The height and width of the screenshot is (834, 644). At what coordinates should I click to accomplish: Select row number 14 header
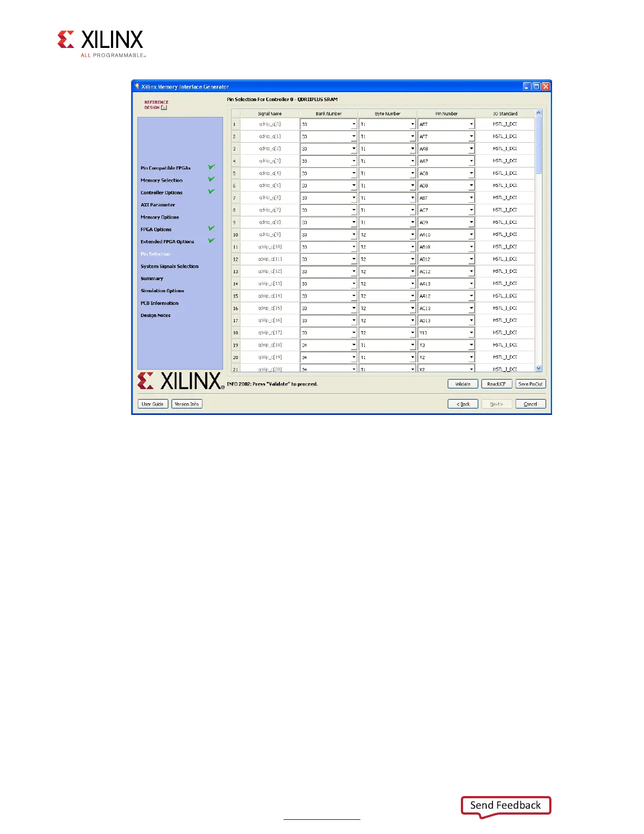coord(236,284)
